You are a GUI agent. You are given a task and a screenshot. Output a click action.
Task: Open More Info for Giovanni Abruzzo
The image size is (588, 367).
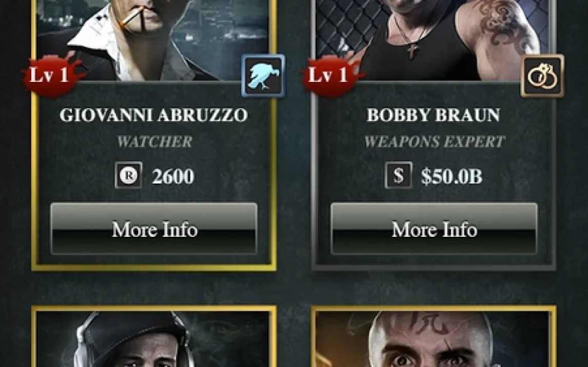click(154, 229)
